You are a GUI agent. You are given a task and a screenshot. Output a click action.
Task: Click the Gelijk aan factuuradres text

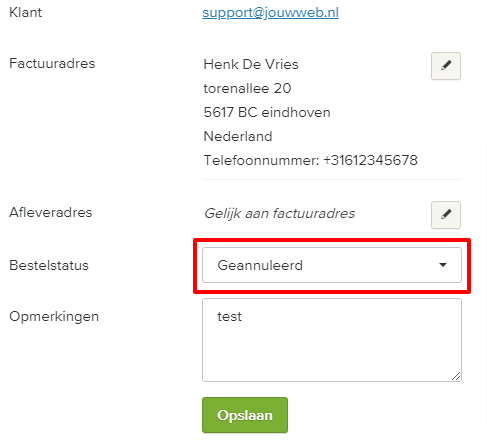tap(280, 213)
